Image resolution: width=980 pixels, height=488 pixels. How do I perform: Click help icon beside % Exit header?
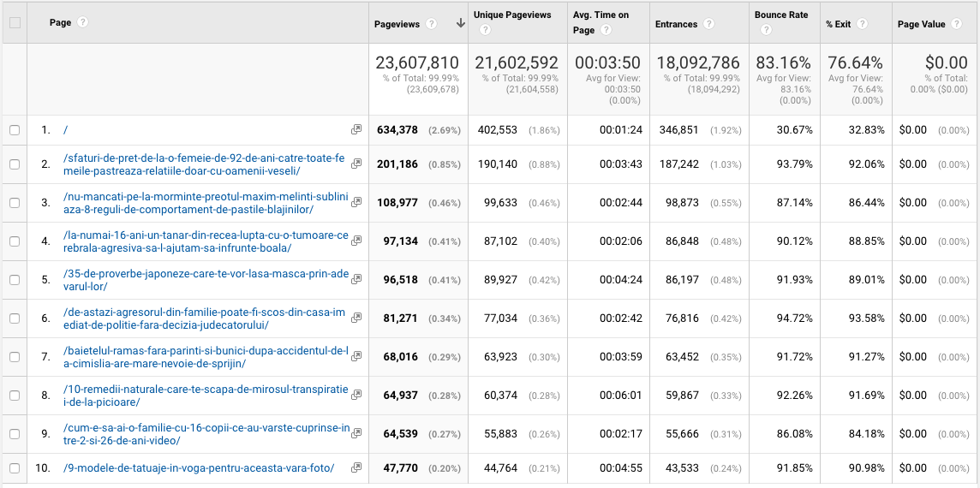(x=862, y=24)
